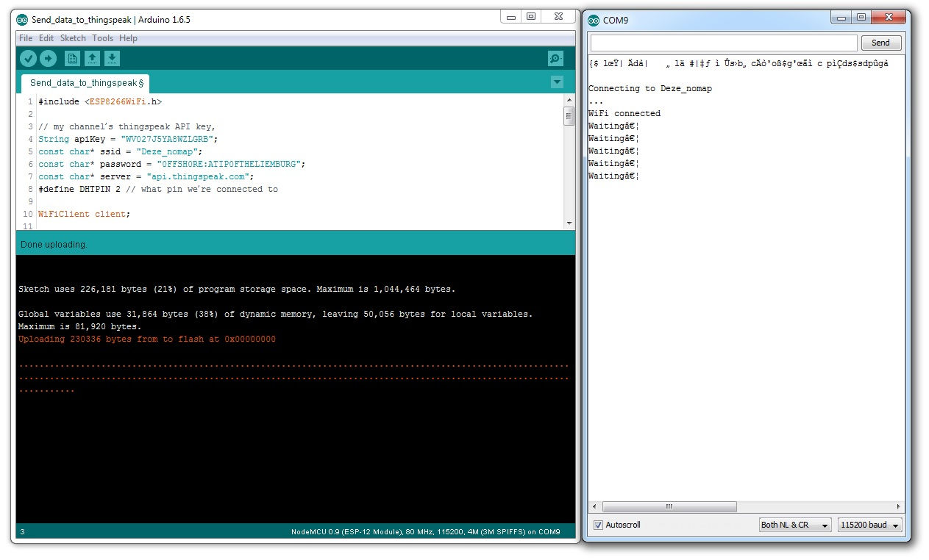Click the "Global variables use 31,864 bytes" line
The height and width of the screenshot is (560, 929).
[x=275, y=314]
